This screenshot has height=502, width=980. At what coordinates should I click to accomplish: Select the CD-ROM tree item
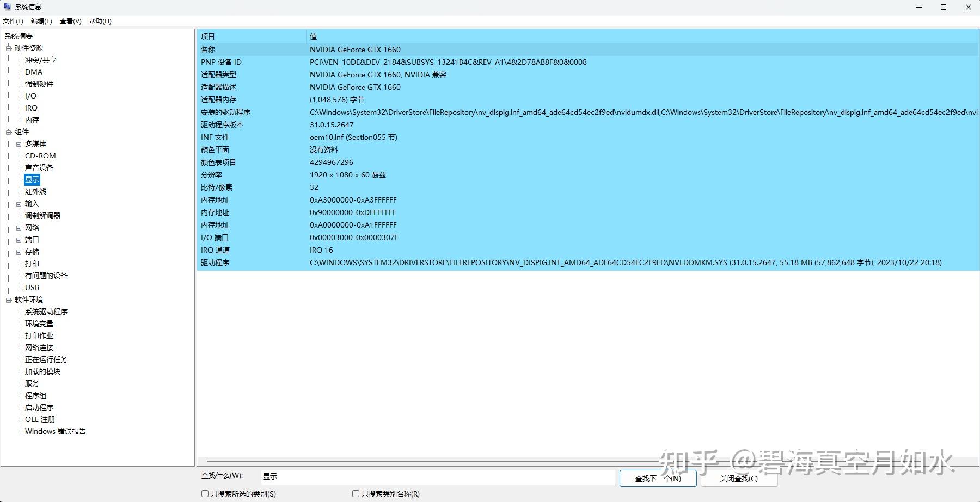[x=40, y=156]
